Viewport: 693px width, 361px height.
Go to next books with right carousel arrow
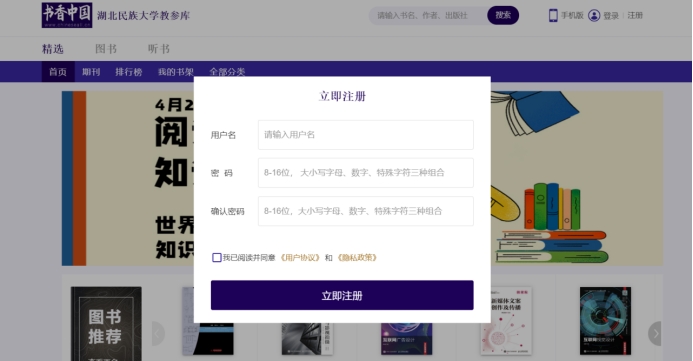click(x=655, y=334)
